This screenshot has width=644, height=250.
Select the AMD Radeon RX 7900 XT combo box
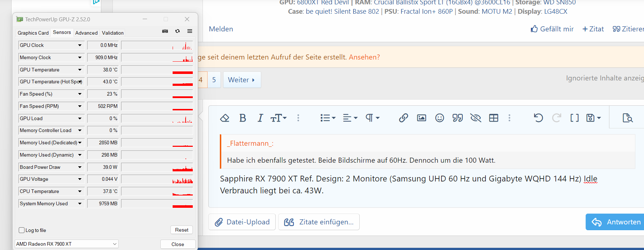[66, 244]
